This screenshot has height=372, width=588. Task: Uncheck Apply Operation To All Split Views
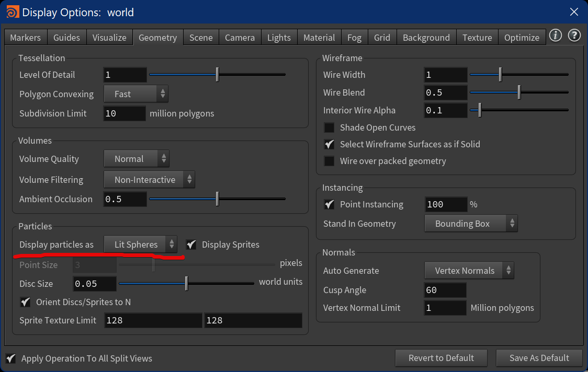[10, 358]
